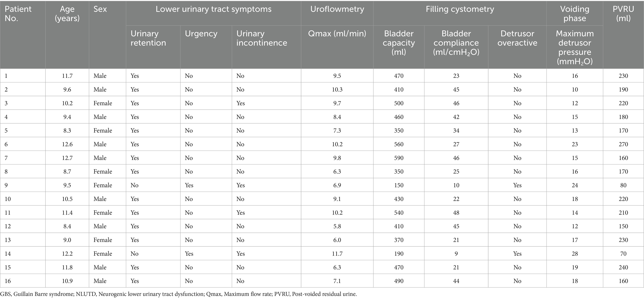This screenshot has width=644, height=299.
Task: Select patient 9's Detrusor overactive Yes cell
Action: [x=517, y=185]
